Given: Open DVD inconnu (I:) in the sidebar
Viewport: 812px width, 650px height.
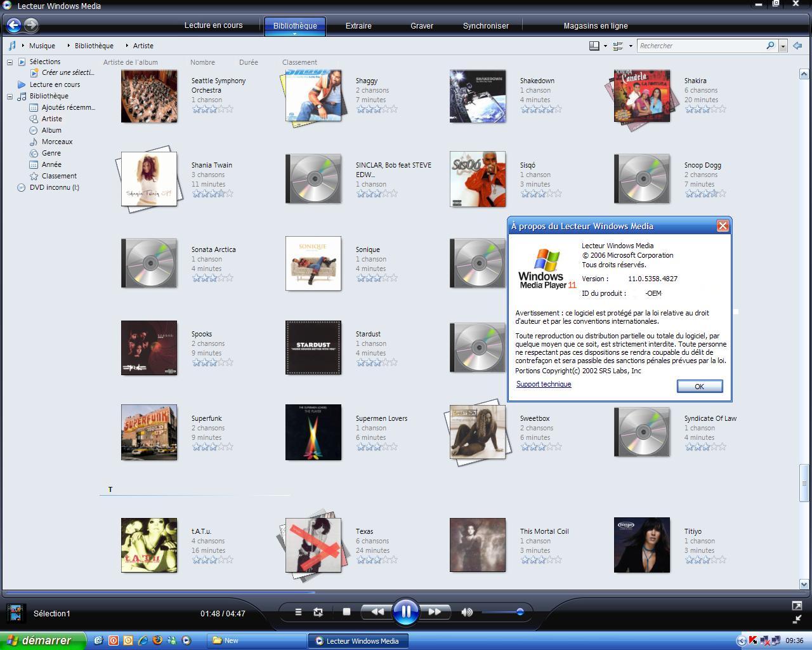Looking at the screenshot, I should tap(54, 187).
